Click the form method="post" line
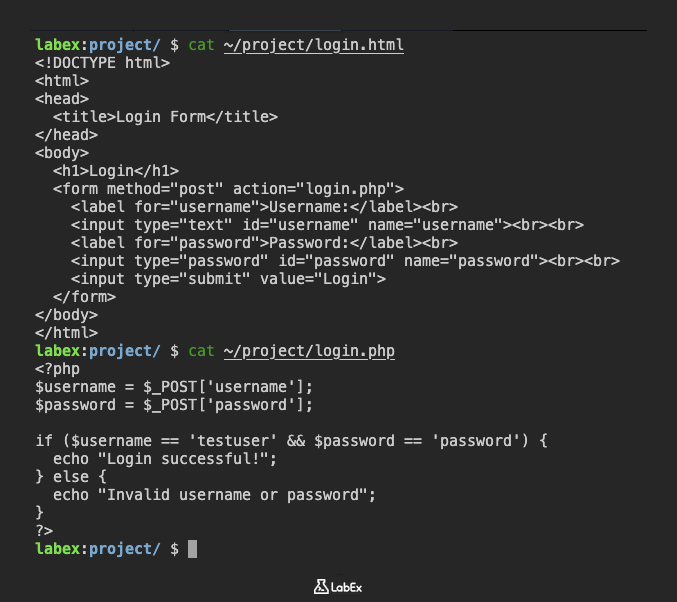677x602 pixels. (228, 189)
